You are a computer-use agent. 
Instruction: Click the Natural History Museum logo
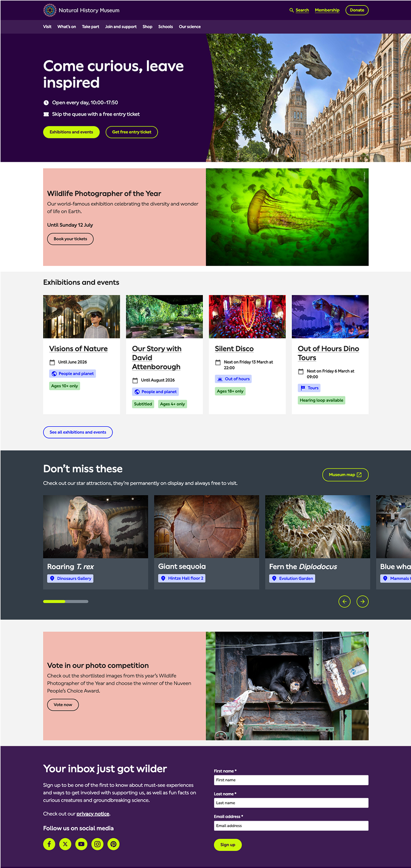point(81,10)
